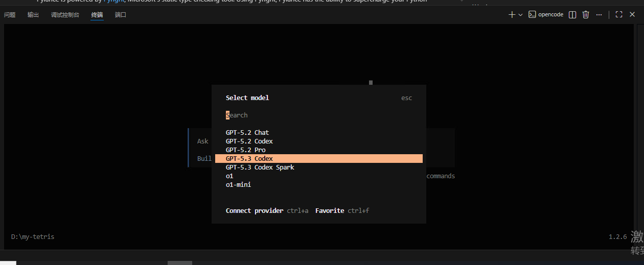Click the Select model dialog title
This screenshot has height=265, width=644.
[x=247, y=98]
